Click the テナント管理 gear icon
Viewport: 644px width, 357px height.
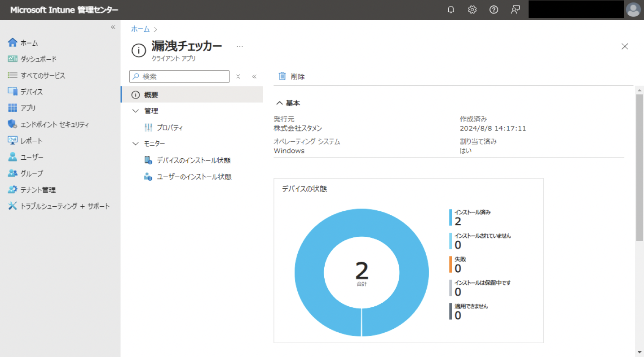click(13, 190)
